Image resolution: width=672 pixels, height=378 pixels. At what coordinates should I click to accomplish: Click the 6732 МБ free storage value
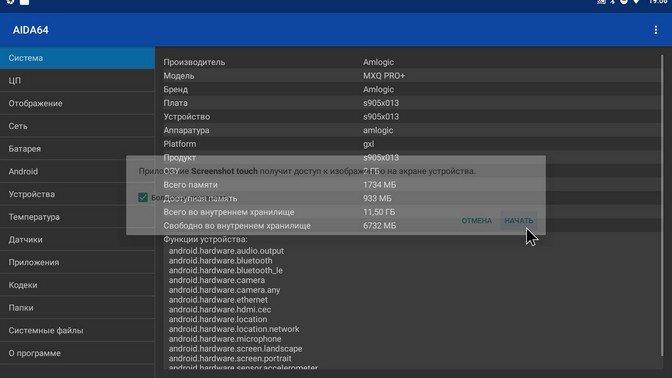[x=380, y=226]
